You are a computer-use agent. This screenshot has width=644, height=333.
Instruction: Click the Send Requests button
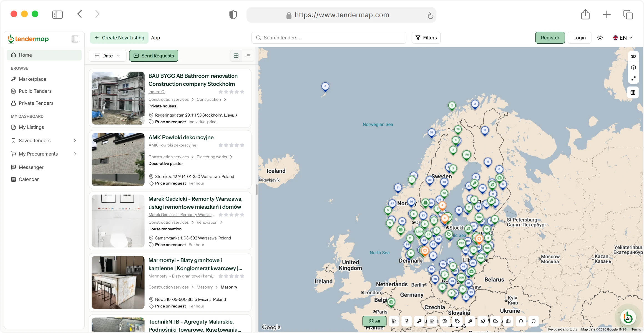pos(154,56)
